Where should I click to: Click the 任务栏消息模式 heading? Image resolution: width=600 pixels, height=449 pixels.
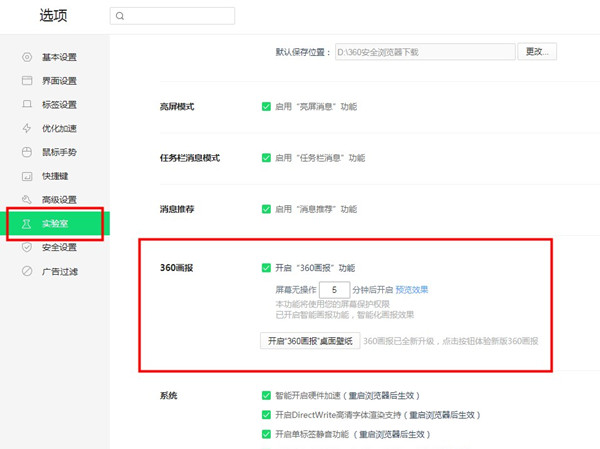tap(190, 158)
